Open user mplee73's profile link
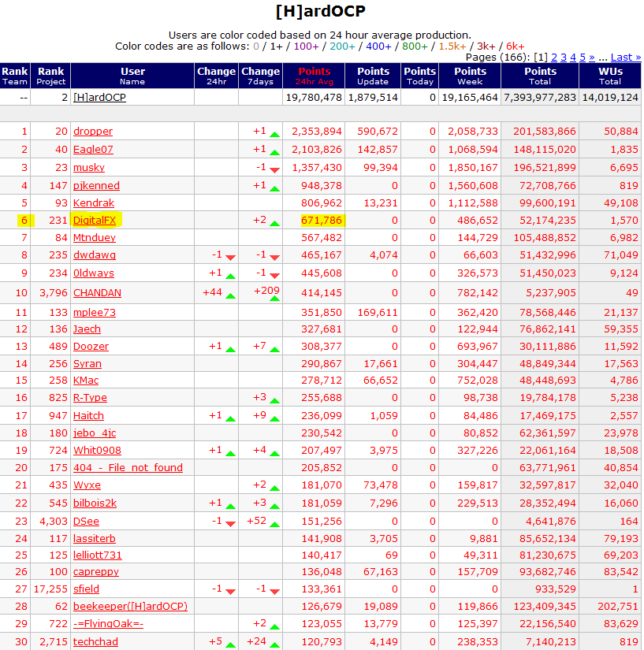Viewport: 644px width, 650px height. coord(95,313)
